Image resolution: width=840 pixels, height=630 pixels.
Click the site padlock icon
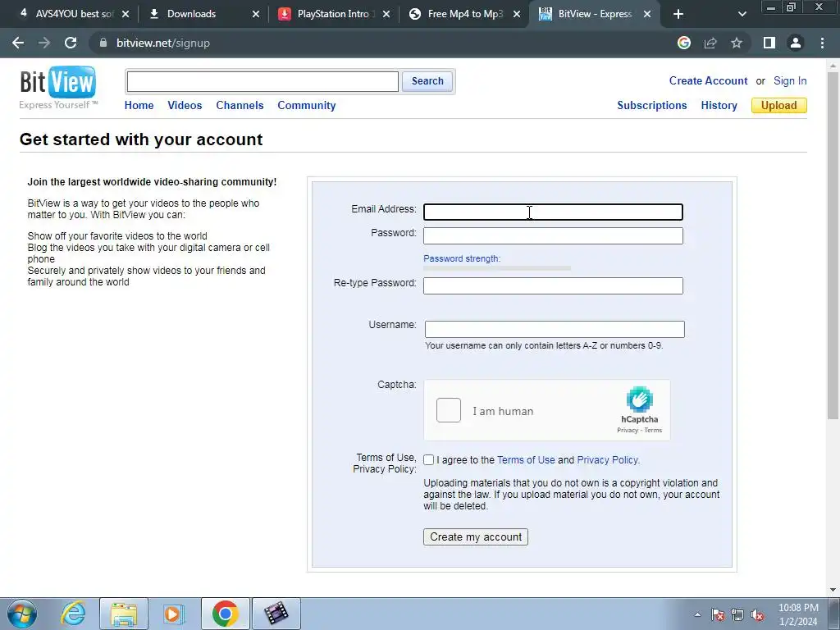(103, 43)
